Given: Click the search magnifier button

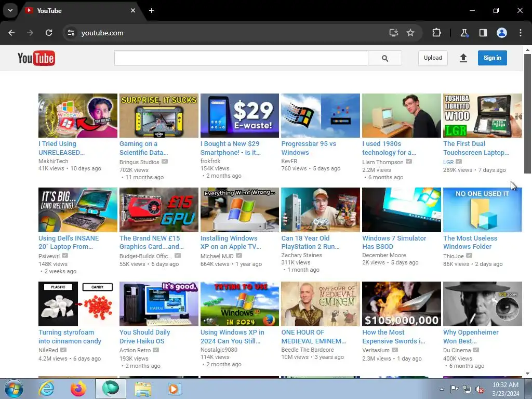Looking at the screenshot, I should pyautogui.click(x=385, y=58).
